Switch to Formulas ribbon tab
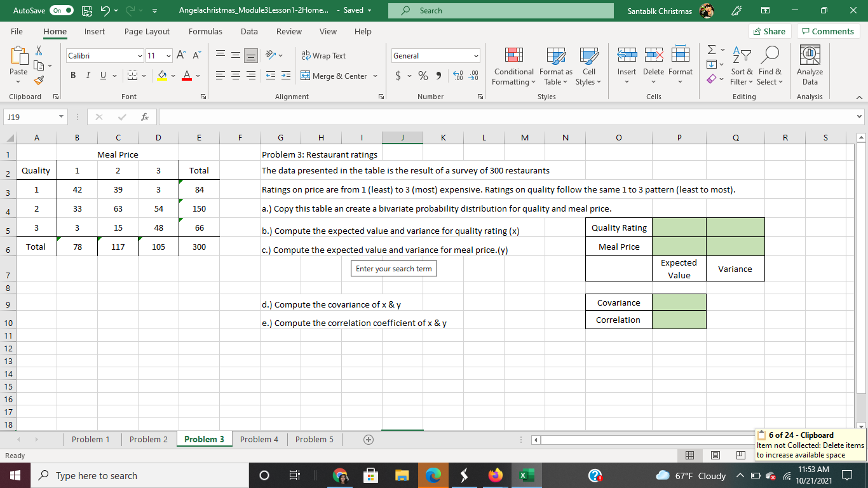This screenshot has width=868, height=488. (x=205, y=31)
